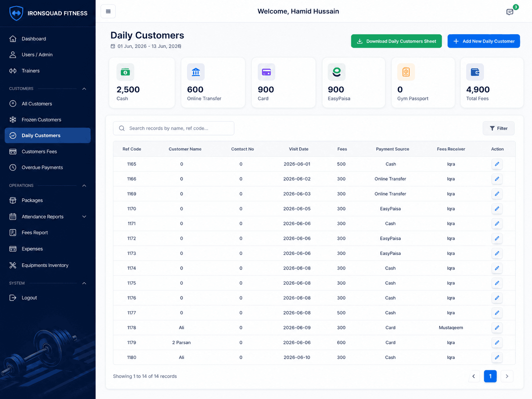Screen dimensions: 532x399
Task: Download Daily Customers Sheet
Action: [396, 41]
